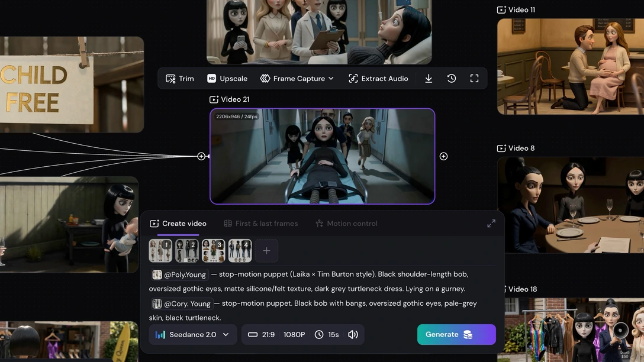Screen dimensions: 644x362
Task: Click the Video 18 label
Action: tap(520, 289)
